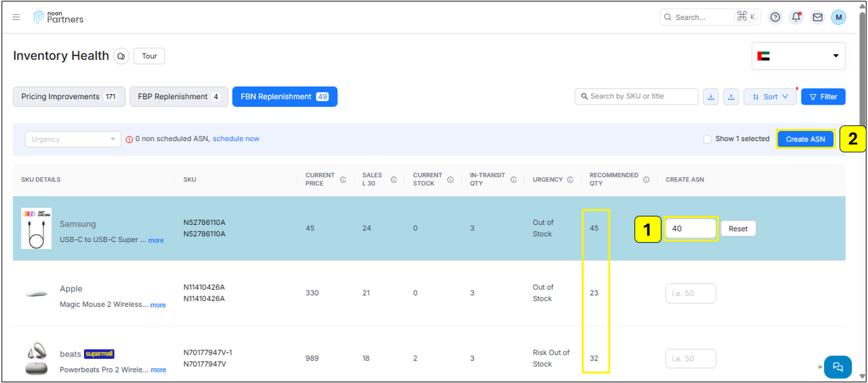The width and height of the screenshot is (868, 383).
Task: Expand the Urgency dropdown
Action: [73, 140]
